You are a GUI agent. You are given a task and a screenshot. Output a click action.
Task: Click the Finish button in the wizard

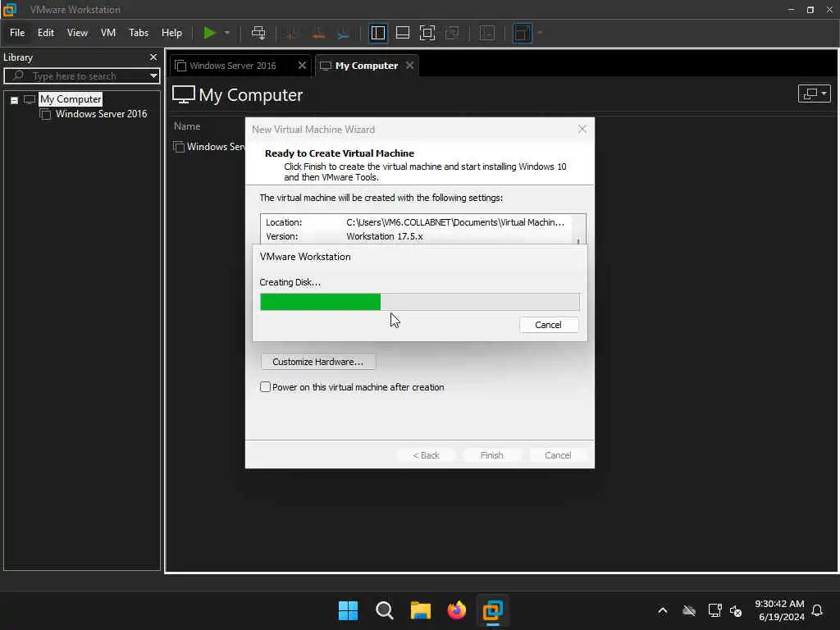coord(492,454)
